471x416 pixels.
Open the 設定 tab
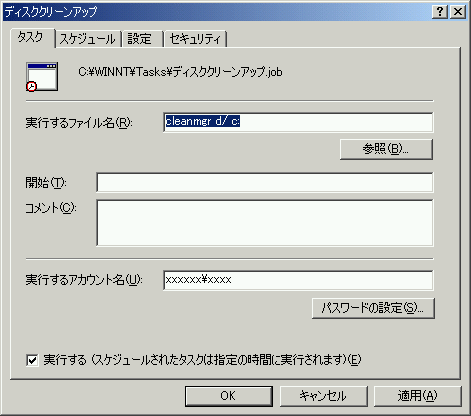(x=143, y=39)
